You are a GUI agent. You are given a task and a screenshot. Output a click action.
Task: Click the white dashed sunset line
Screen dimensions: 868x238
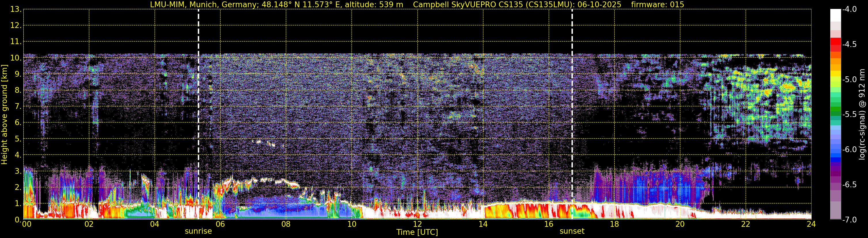(572, 115)
